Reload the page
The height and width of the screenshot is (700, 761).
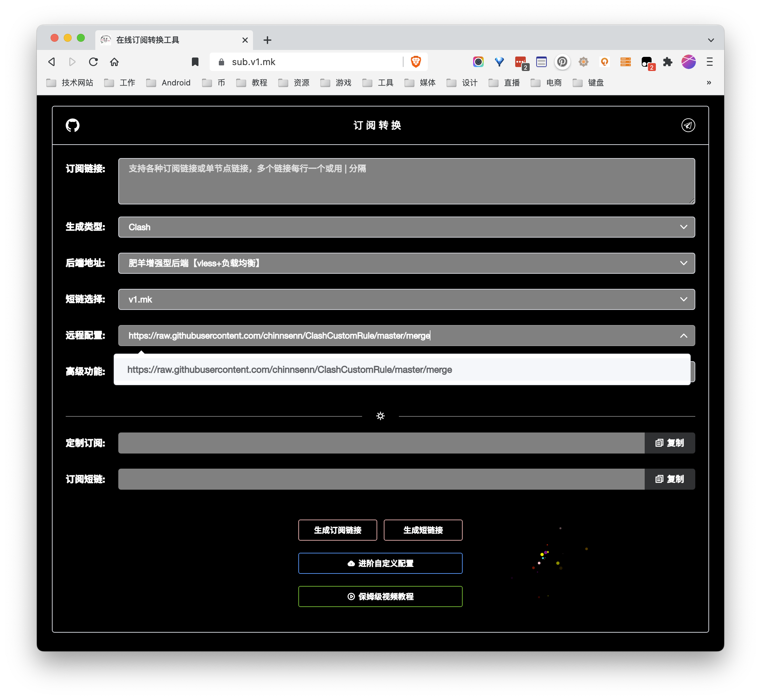pyautogui.click(x=93, y=62)
